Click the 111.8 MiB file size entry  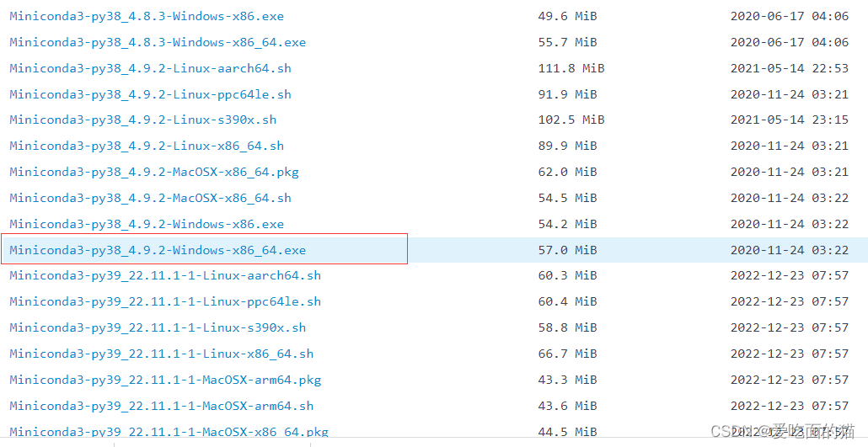pos(571,68)
